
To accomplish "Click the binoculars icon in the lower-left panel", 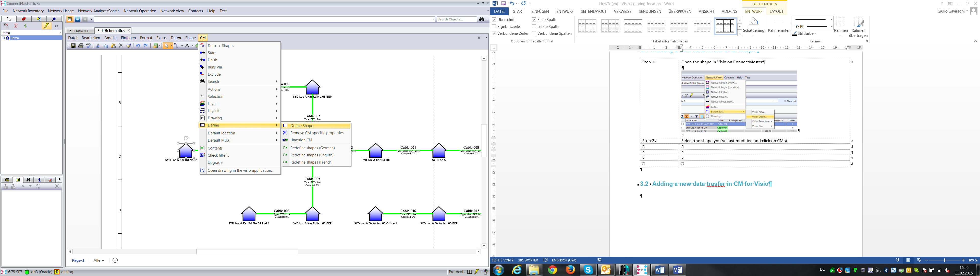I will (29, 180).
